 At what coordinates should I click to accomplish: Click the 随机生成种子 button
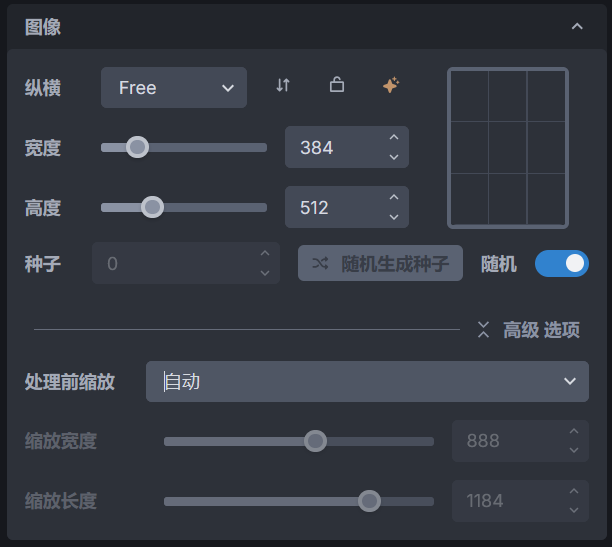tap(381, 264)
